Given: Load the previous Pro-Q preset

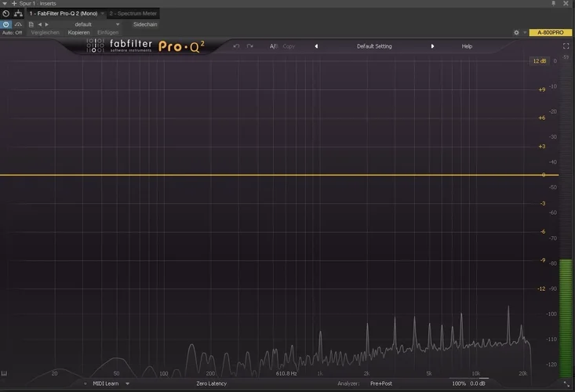Looking at the screenshot, I should (316, 46).
